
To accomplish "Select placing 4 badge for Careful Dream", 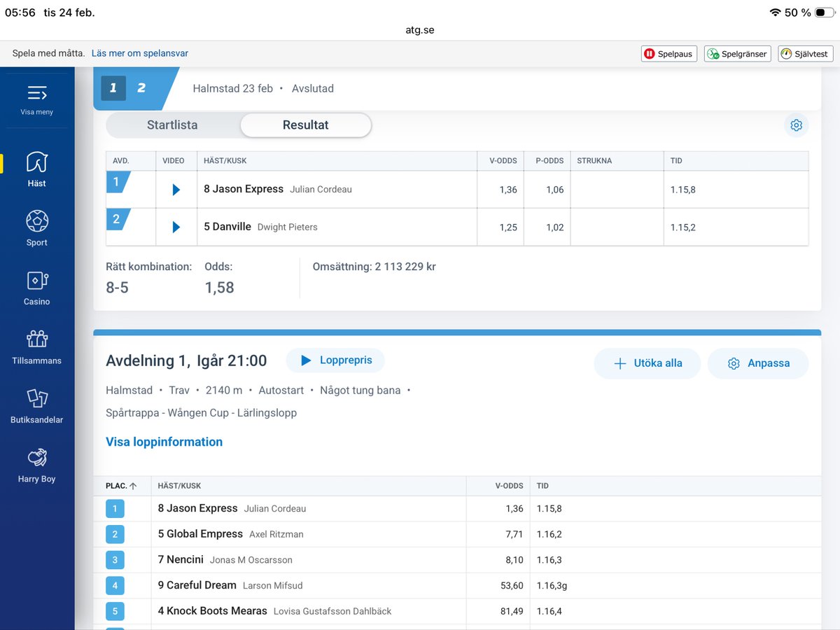I will (115, 586).
